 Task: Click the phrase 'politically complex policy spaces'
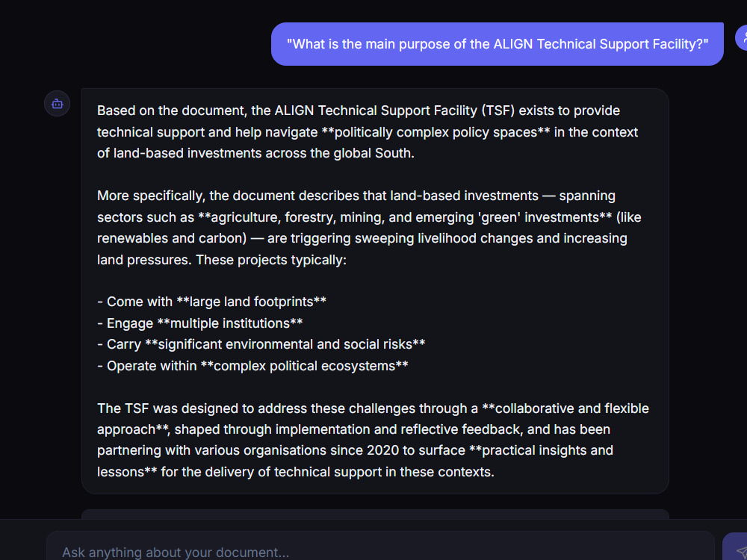(x=436, y=132)
